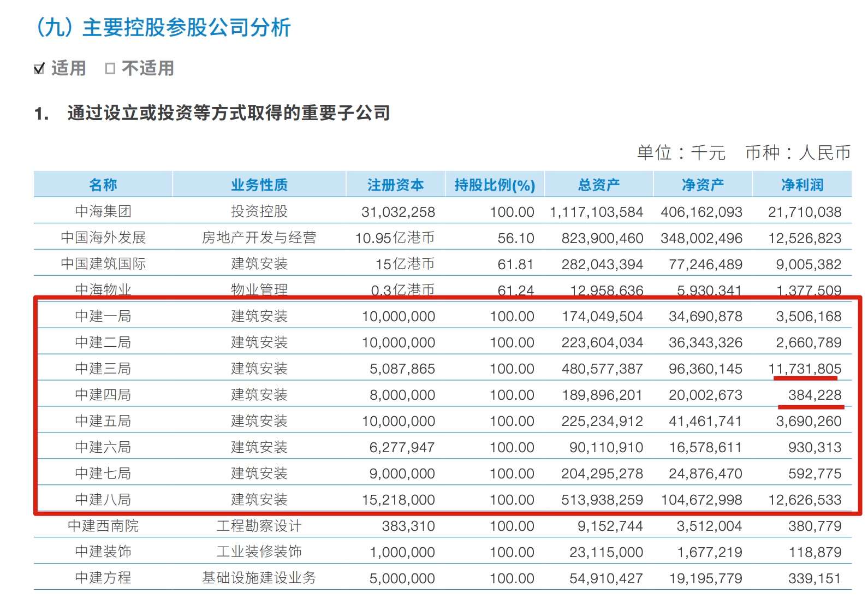Viewport: 868px width, 604px height.
Task: Click total assets 513,938,259
Action: pos(603,500)
